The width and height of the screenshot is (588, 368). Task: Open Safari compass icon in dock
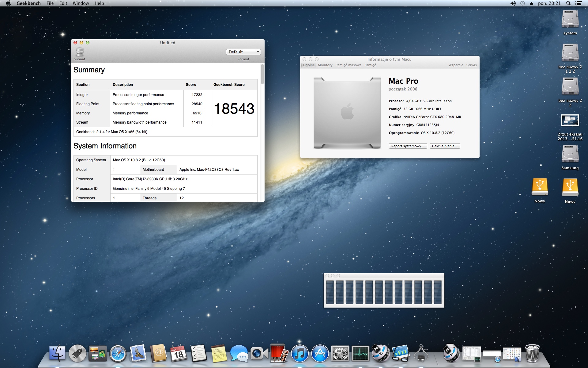point(118,354)
